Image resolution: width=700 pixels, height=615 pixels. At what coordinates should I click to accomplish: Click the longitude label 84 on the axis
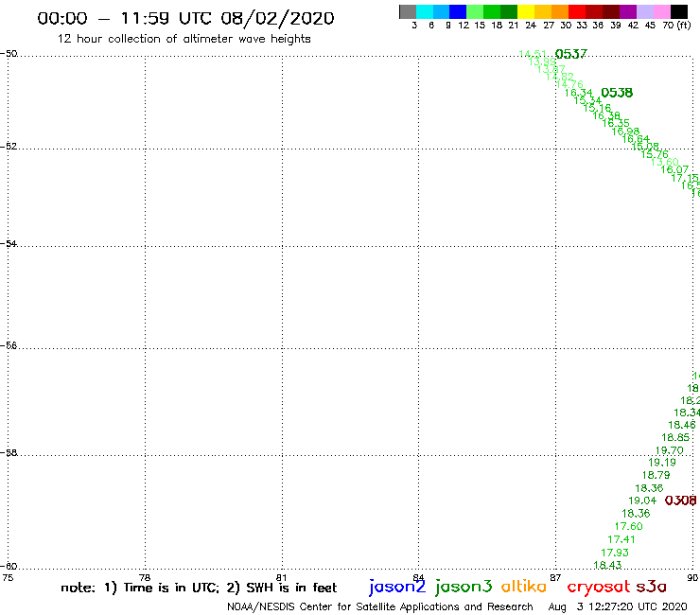(x=418, y=577)
